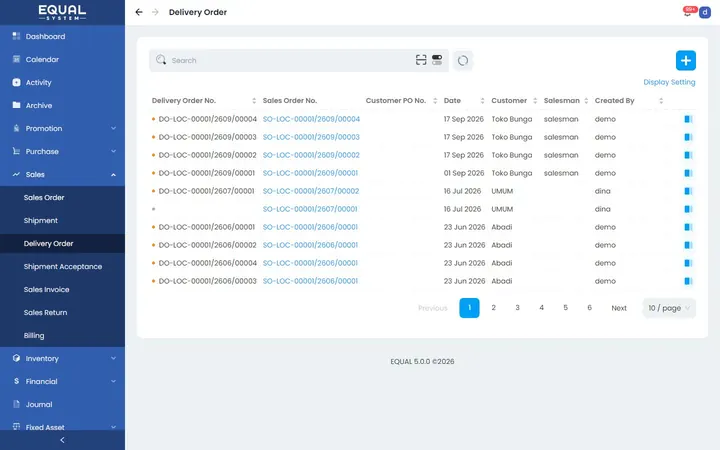Sort by Date column arrows
The width and height of the screenshot is (720, 450).
pyautogui.click(x=482, y=101)
